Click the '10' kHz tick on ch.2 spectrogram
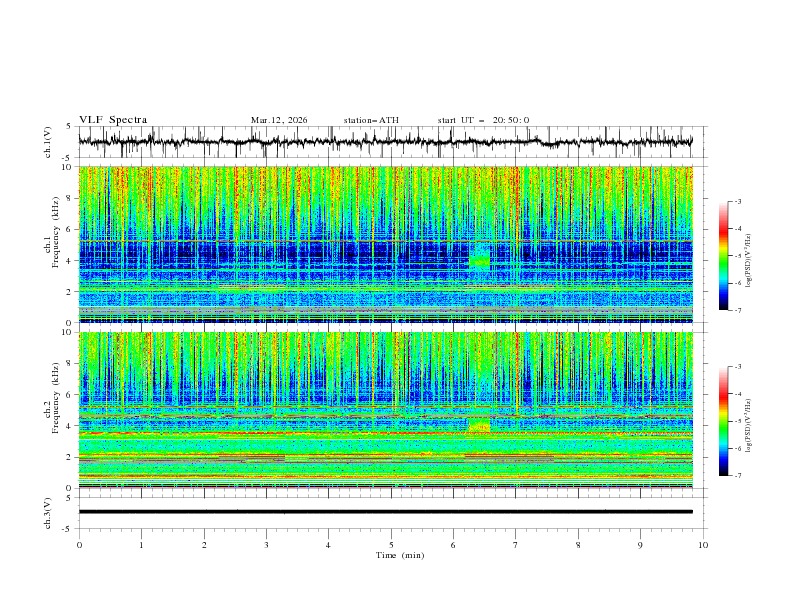Viewport: 792px width, 612px height. point(67,332)
